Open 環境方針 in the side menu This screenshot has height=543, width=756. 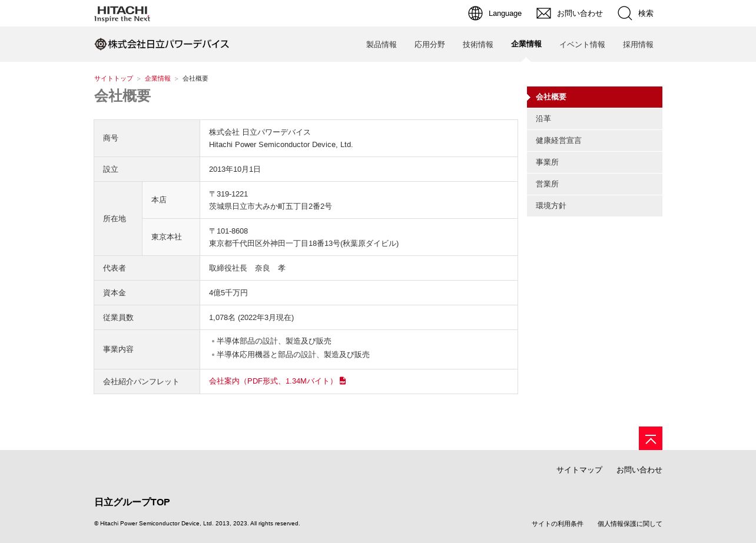(595, 206)
